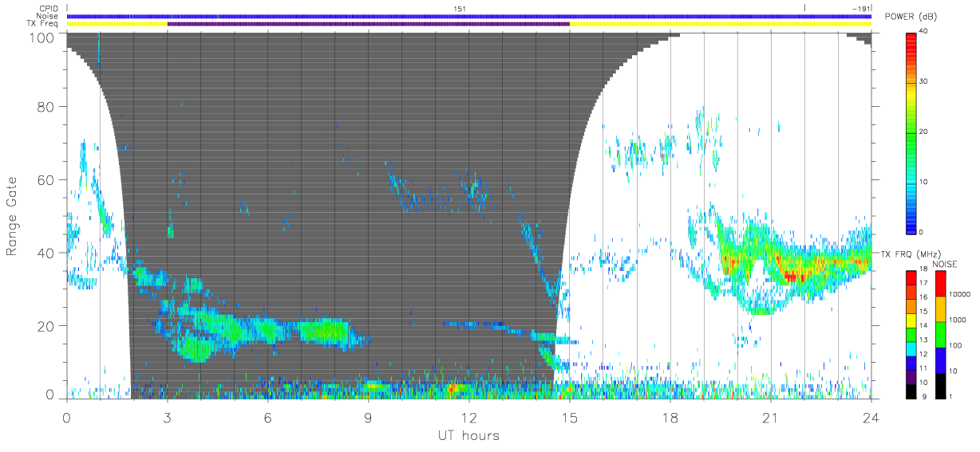
Task: Click the 20 label on the power colorbar
Action: 924,132
